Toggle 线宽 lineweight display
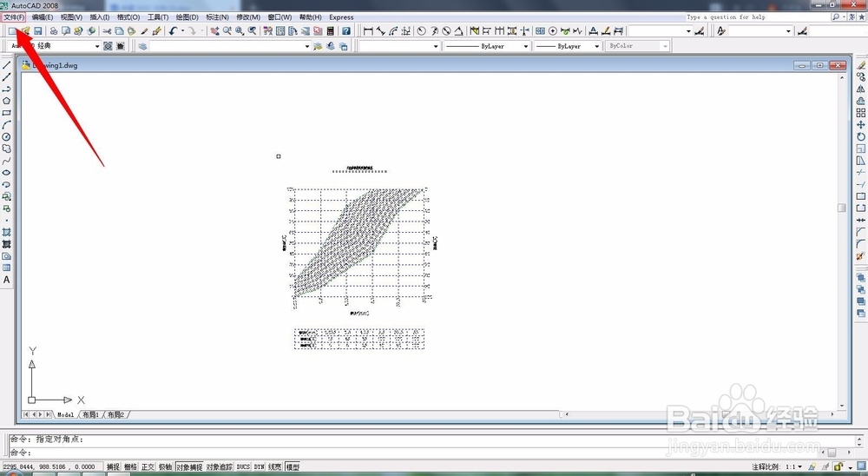 (275, 467)
